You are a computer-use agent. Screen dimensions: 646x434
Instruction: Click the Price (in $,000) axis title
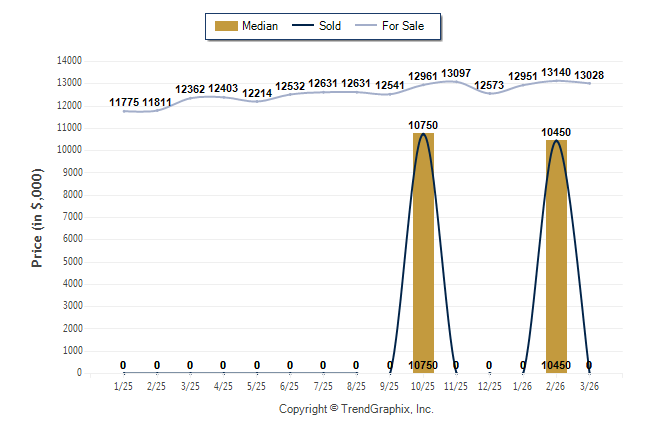[37, 216]
